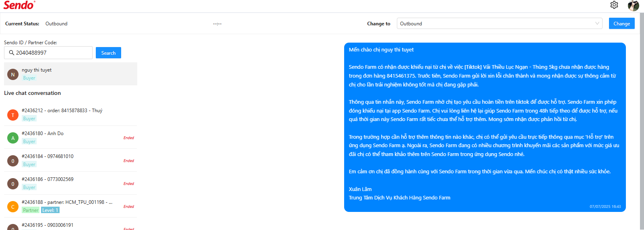Screen dimensions: 644x230
Task: Open chat #2436188 partner HCM_TPU_001198
Action: point(70,206)
